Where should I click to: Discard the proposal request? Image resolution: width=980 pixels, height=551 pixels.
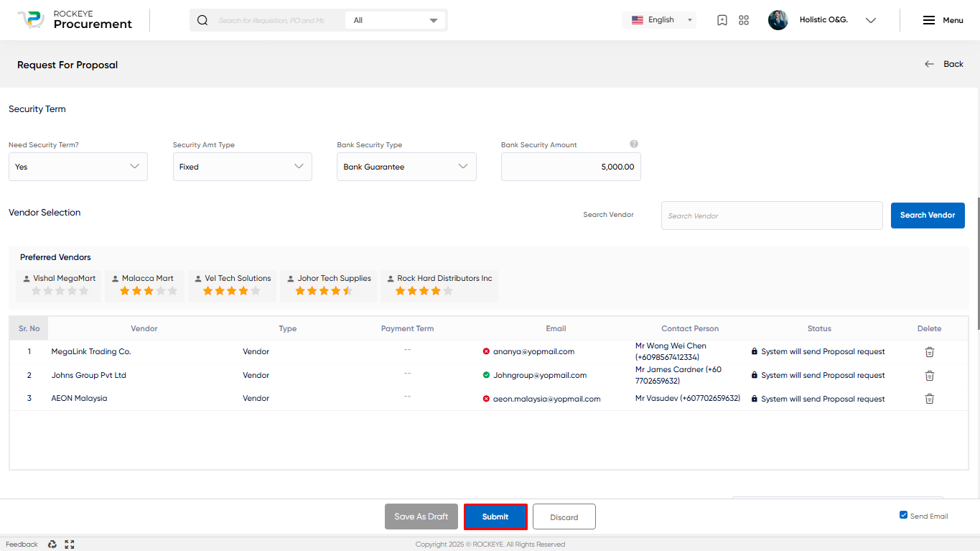click(564, 517)
